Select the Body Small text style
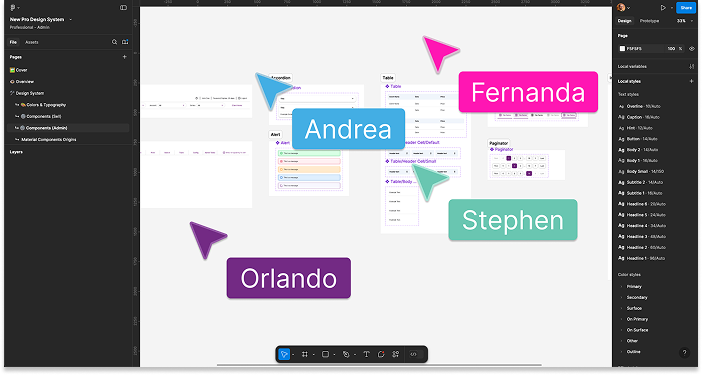Viewport: 702px width, 375px height. (645, 171)
